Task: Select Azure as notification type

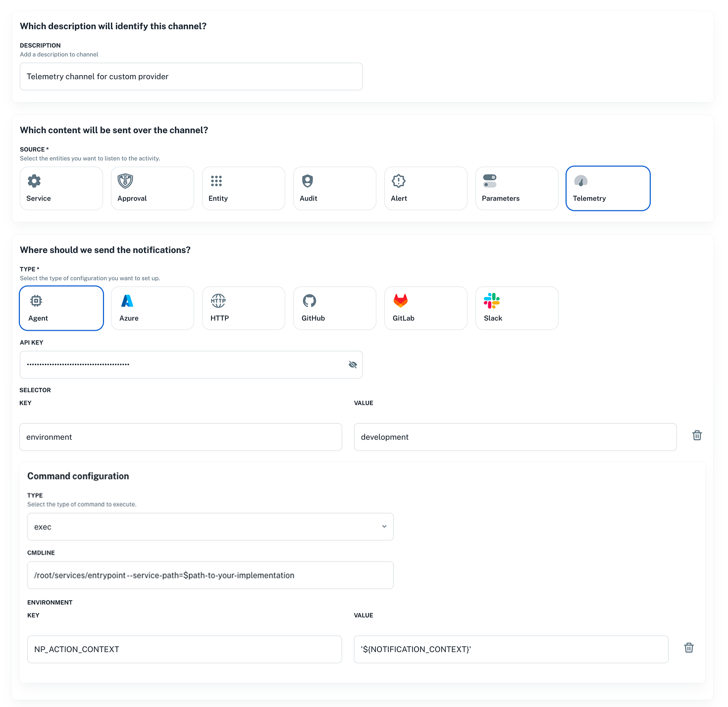Action: pos(152,308)
